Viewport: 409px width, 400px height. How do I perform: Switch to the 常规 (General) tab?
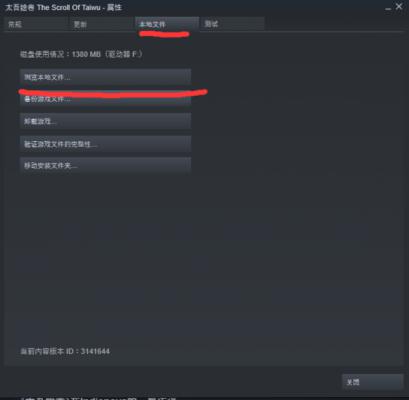pos(36,24)
